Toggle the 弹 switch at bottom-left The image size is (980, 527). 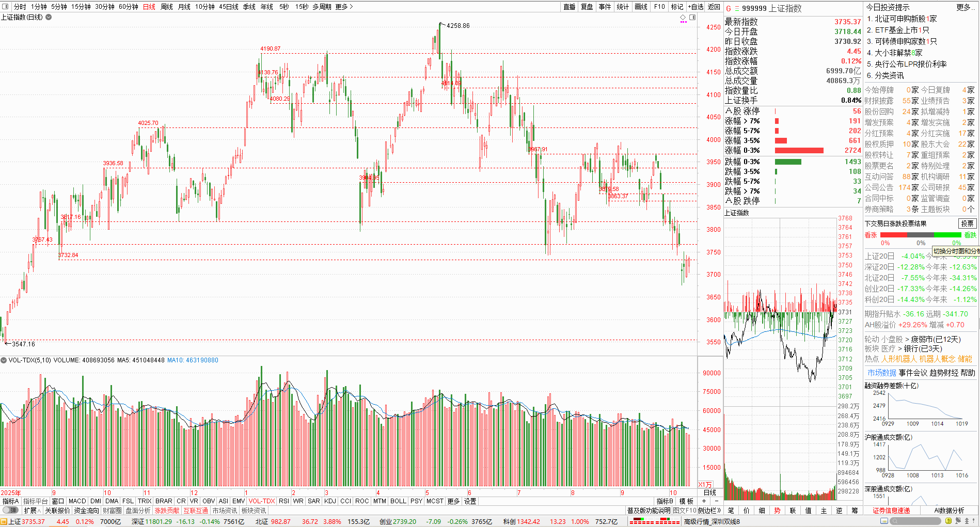[x=10, y=510]
